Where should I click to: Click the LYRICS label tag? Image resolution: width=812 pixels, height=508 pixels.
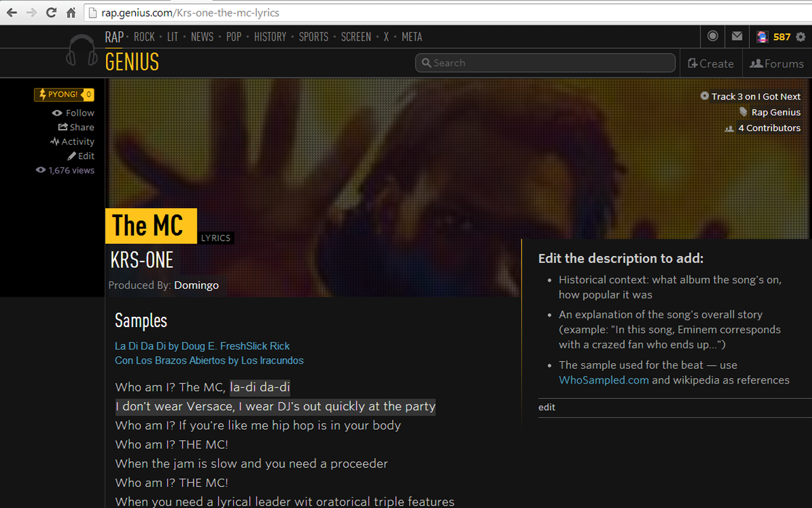coord(216,238)
